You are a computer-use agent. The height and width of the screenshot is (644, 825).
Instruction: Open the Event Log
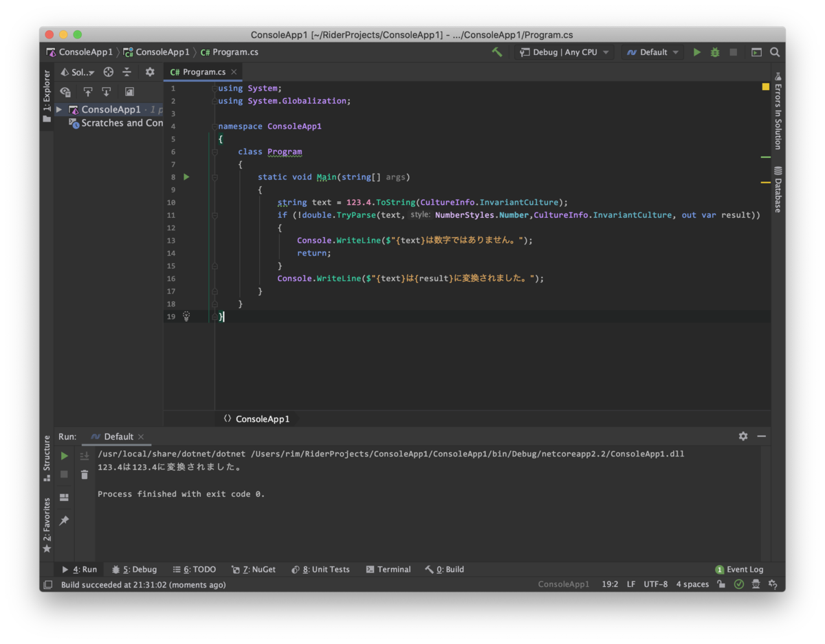pyautogui.click(x=740, y=570)
